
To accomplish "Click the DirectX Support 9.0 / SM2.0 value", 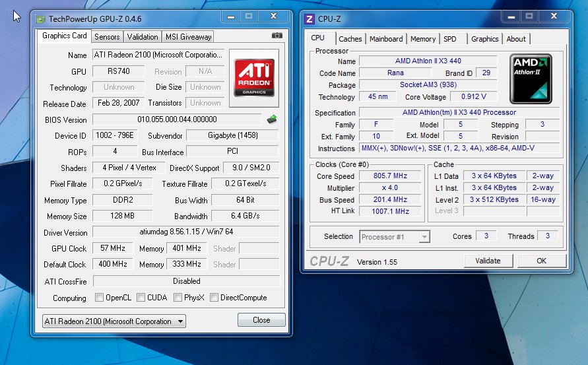I will point(251,167).
